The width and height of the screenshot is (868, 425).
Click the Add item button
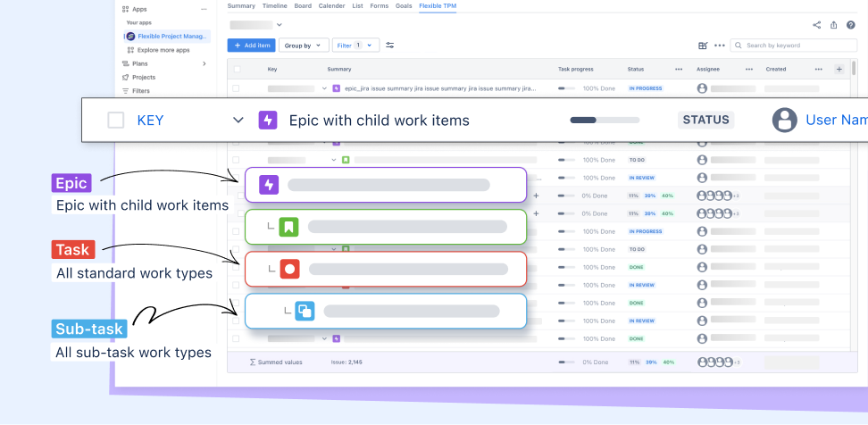(251, 45)
